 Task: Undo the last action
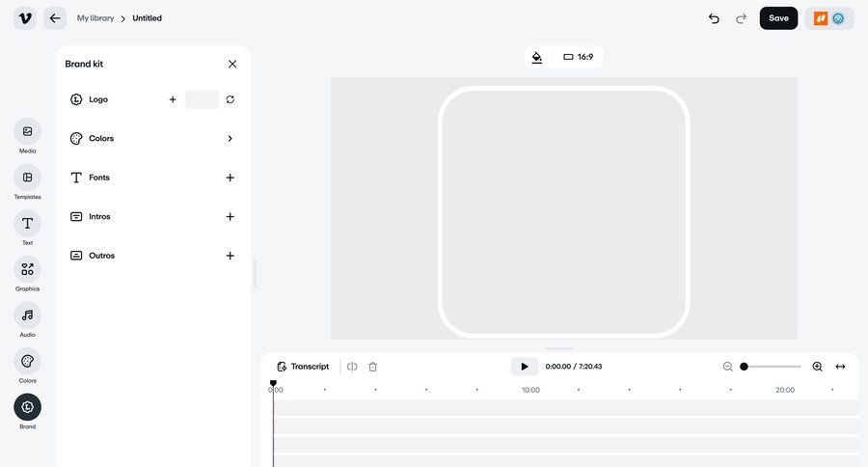point(714,19)
